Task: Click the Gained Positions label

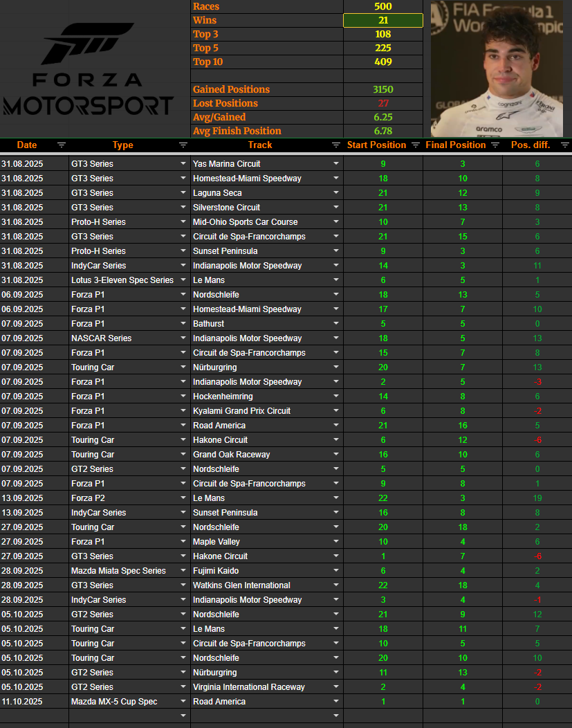Action: coord(231,89)
